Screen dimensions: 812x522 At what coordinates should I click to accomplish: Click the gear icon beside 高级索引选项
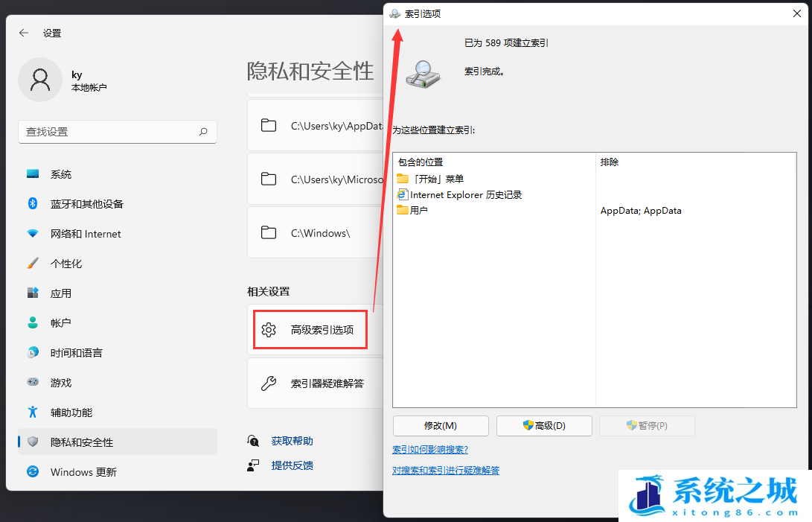tap(269, 330)
